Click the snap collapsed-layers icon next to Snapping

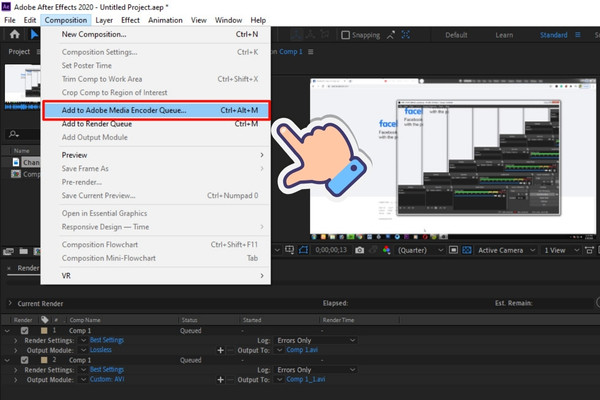(391, 35)
